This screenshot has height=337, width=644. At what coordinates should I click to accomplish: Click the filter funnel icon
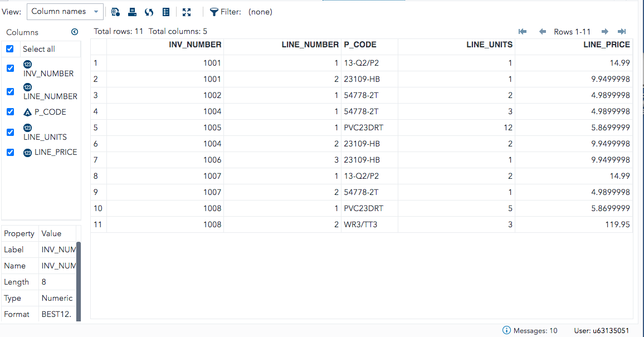click(x=213, y=12)
